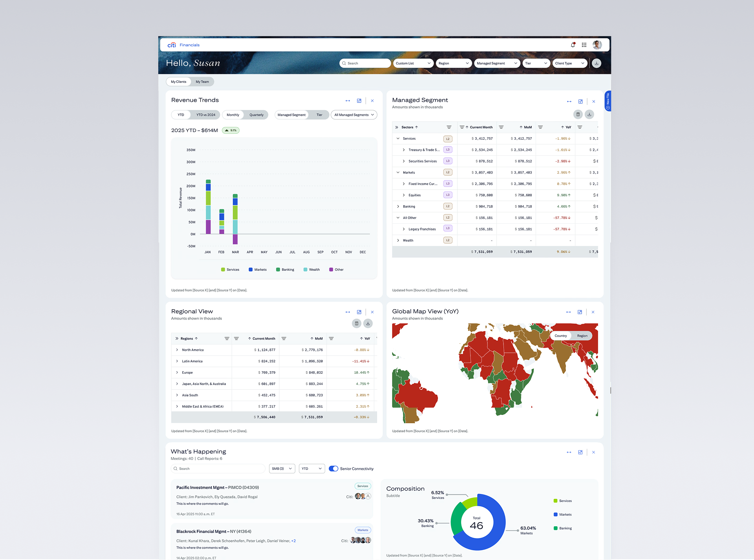Viewport: 754px width, 560px height.
Task: Open the notifications bell
Action: pos(573,45)
